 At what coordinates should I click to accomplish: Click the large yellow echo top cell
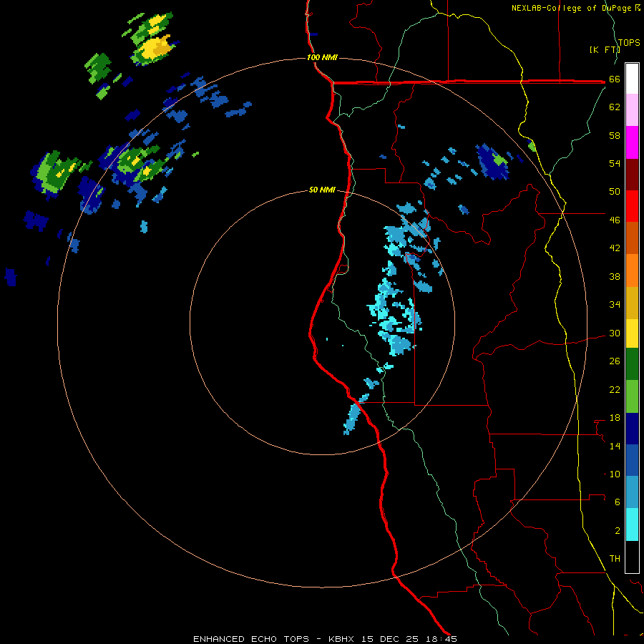pyautogui.click(x=154, y=49)
